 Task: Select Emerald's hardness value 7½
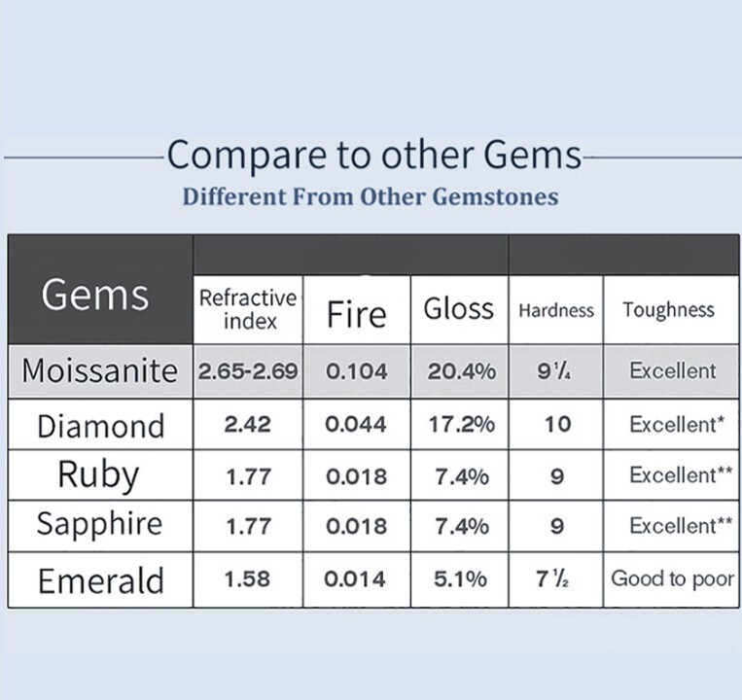tap(552, 578)
